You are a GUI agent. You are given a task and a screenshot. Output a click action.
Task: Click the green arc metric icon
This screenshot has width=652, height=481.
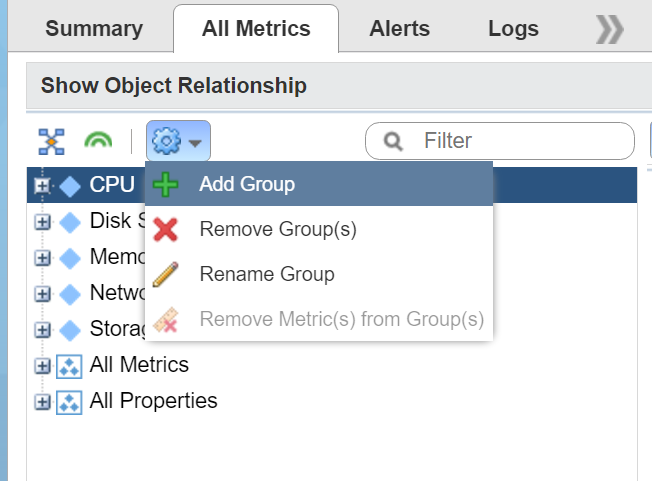[97, 142]
